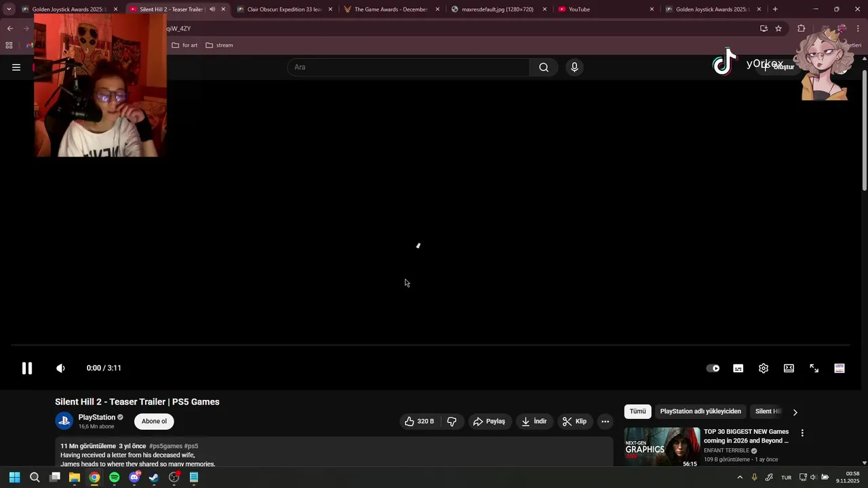This screenshot has height=488, width=868.
Task: Share the video via Paylaş
Action: [489, 422]
